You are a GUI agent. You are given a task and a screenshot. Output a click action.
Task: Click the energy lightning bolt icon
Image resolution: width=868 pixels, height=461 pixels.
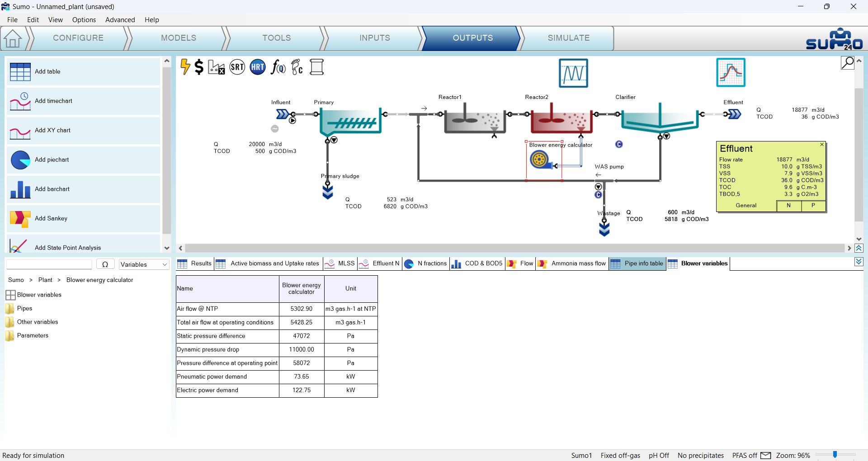point(185,67)
